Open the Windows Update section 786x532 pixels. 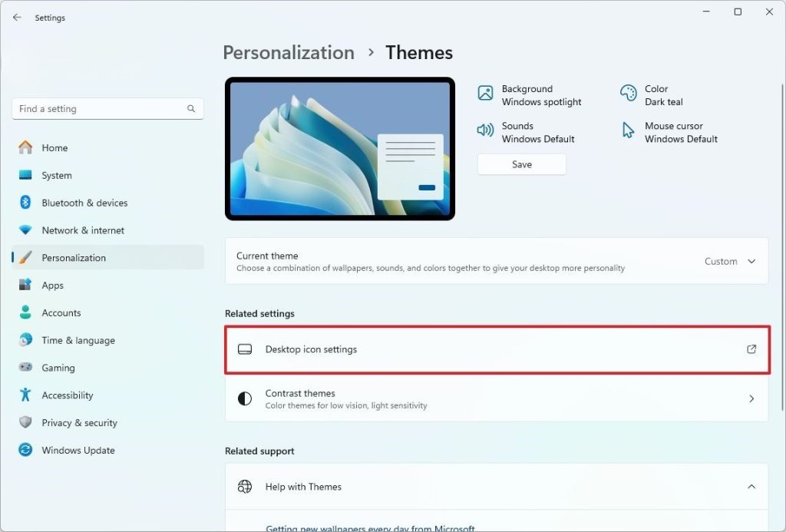click(x=78, y=451)
